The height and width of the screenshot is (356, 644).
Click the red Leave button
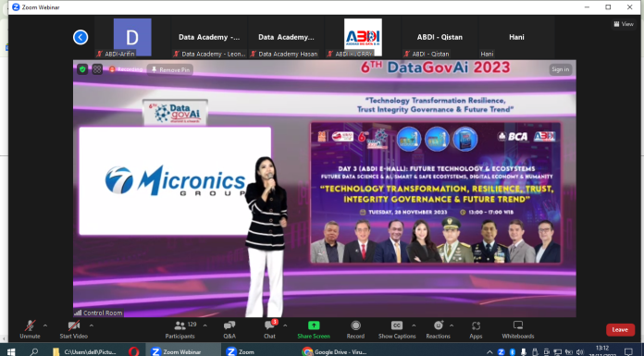(x=620, y=330)
